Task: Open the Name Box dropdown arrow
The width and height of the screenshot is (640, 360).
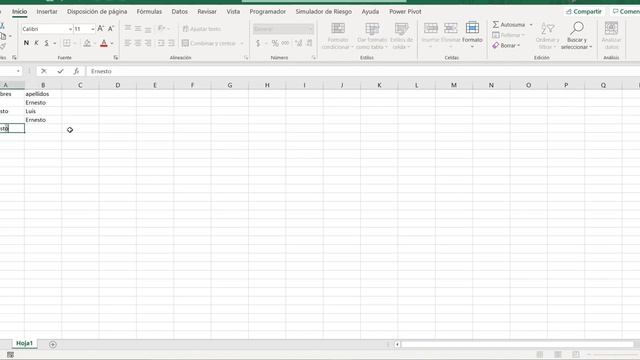Action: pyautogui.click(x=18, y=71)
